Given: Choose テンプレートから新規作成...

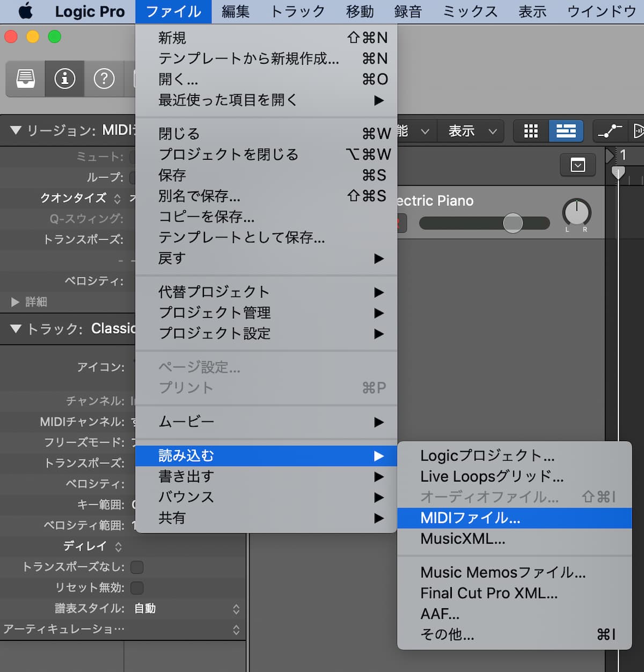Looking at the screenshot, I should coord(266,58).
